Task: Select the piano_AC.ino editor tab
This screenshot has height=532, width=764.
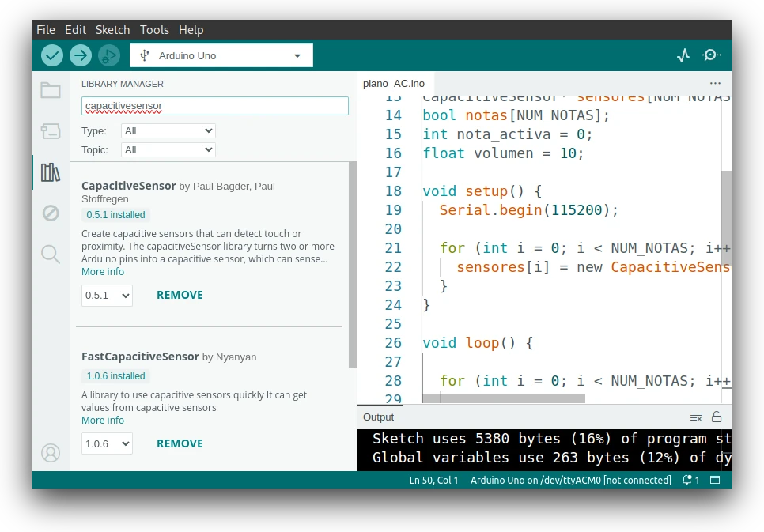Action: pos(394,83)
